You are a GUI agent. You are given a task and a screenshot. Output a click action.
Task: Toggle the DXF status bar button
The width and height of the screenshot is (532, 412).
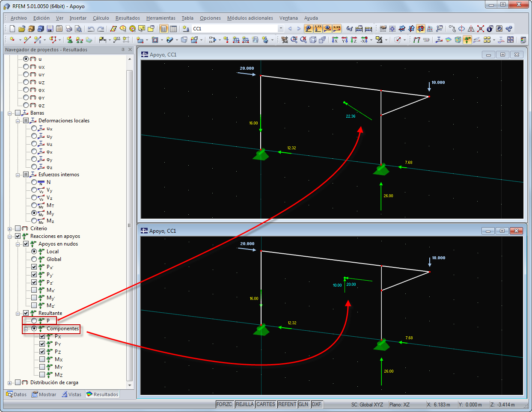[316, 404]
